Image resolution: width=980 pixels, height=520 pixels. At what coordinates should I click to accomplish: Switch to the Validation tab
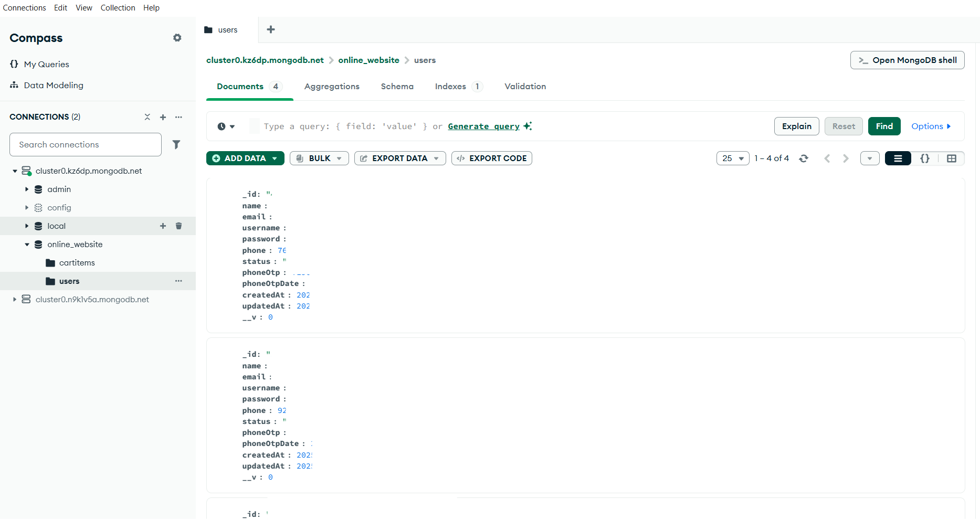tap(525, 86)
